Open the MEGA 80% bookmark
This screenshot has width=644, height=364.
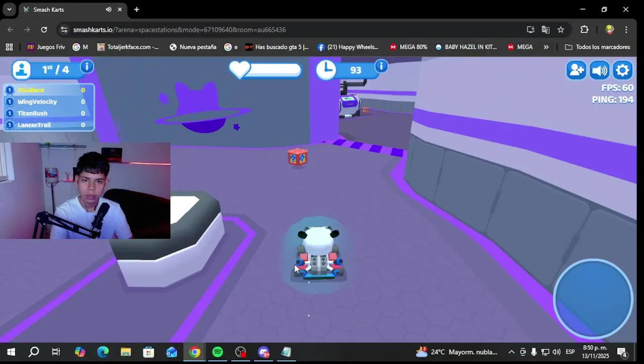[408, 47]
